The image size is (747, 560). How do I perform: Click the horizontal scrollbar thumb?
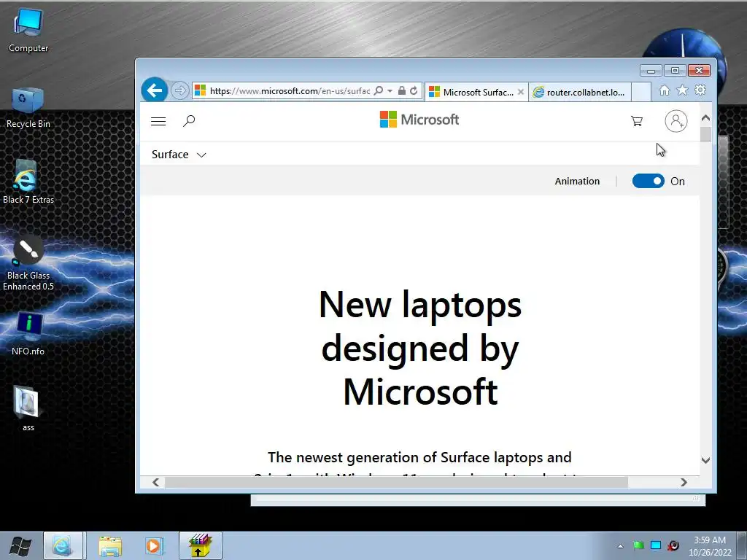(x=396, y=483)
